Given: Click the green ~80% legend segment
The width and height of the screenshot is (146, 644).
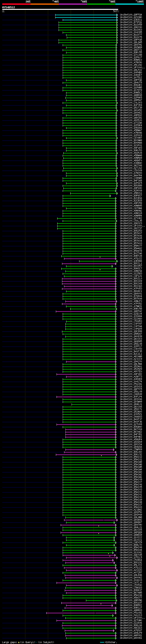Looking at the screenshot, I should [101, 4].
